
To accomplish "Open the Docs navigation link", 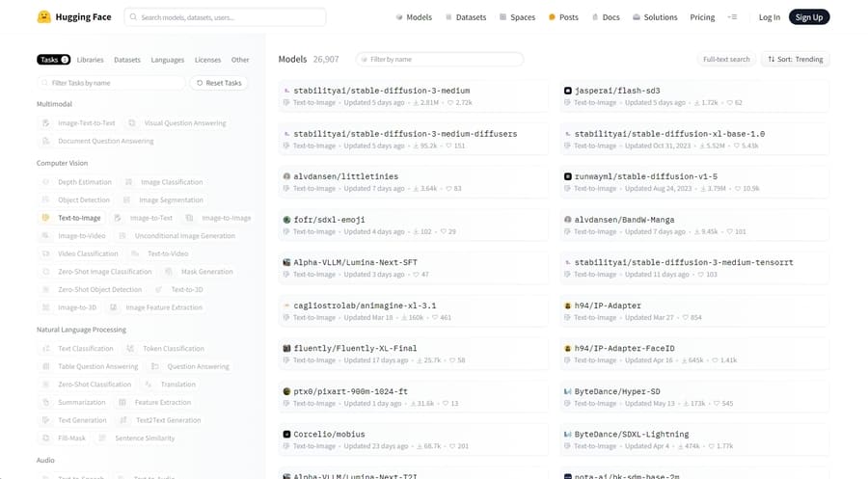I will point(606,17).
